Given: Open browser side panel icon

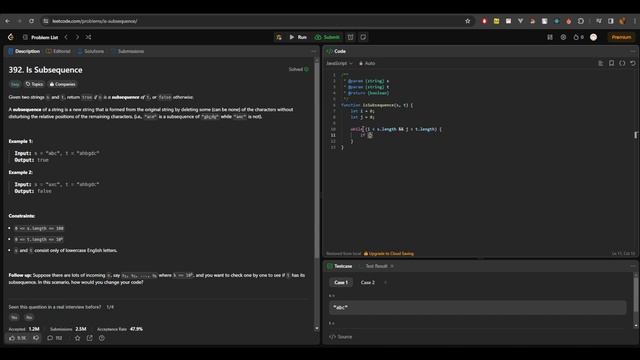Looking at the screenshot, I should tap(611, 21).
